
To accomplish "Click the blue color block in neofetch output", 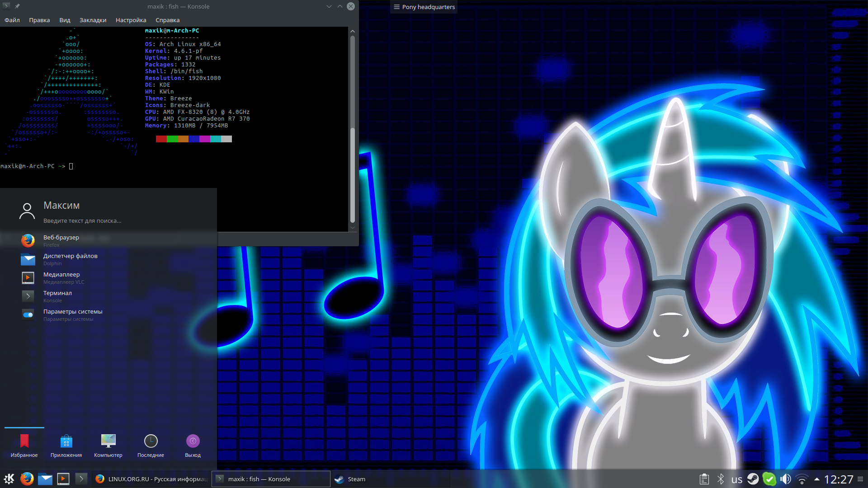I will click(194, 139).
